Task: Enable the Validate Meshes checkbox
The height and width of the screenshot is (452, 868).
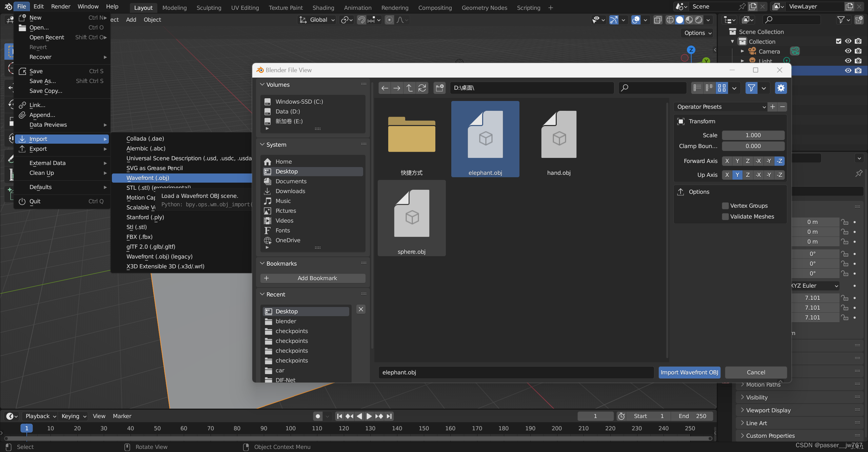Action: pyautogui.click(x=725, y=217)
